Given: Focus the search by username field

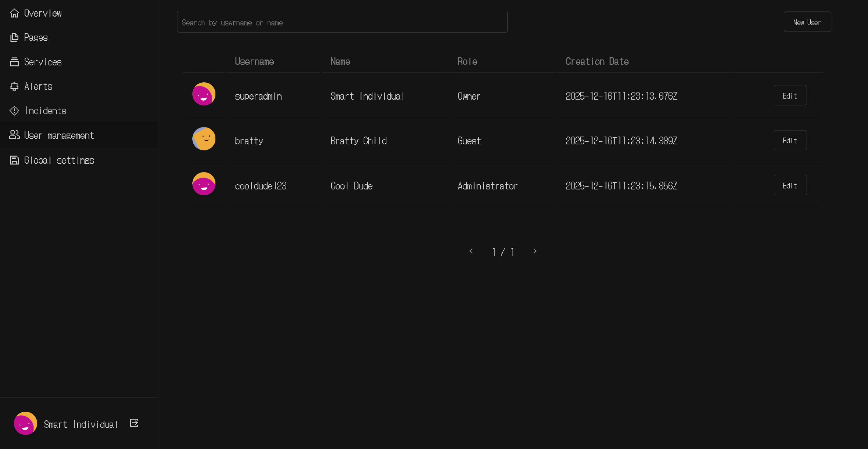Looking at the screenshot, I should point(342,22).
